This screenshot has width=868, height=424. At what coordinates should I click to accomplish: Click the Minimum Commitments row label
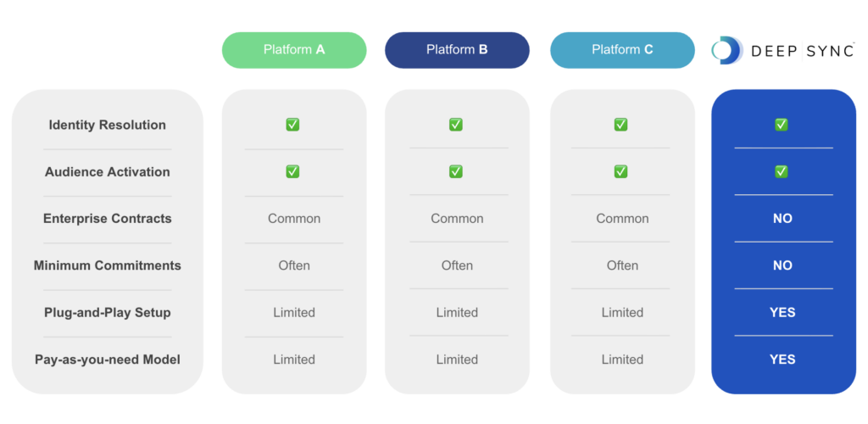(x=108, y=265)
